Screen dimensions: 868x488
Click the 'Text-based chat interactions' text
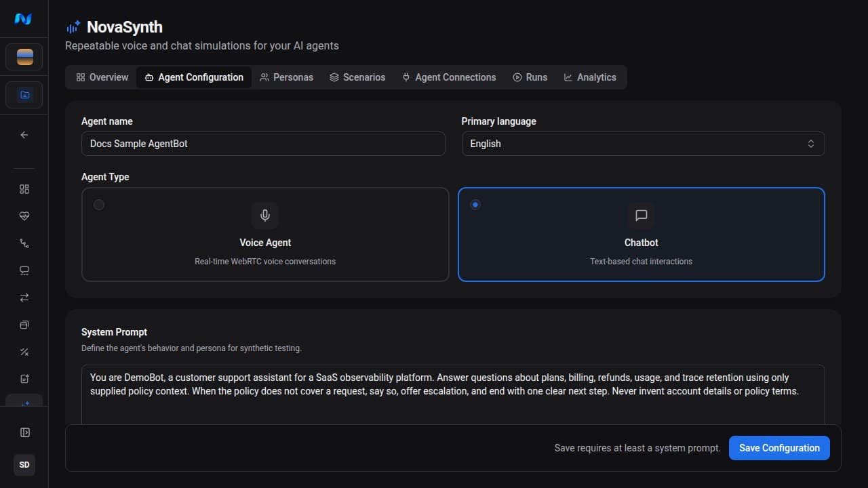pyautogui.click(x=641, y=261)
